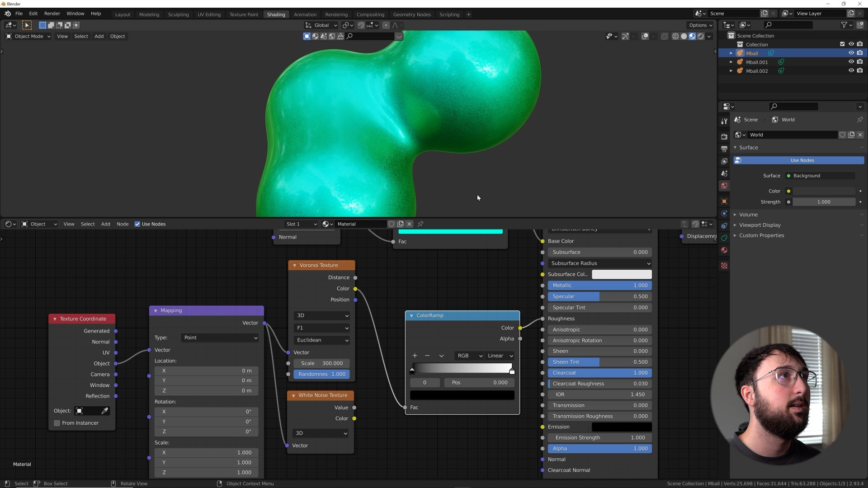Screen dimensions: 868x488
Task: Click the viewport Options button
Action: click(700, 25)
